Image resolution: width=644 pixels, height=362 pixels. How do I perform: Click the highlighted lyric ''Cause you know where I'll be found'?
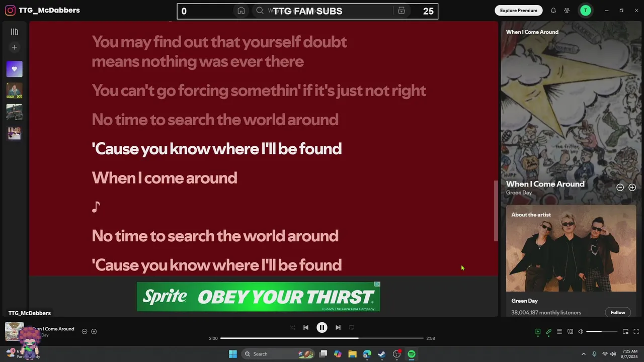coord(216,149)
